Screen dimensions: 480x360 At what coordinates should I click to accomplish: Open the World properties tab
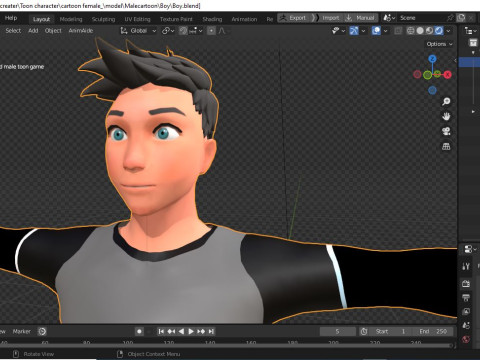(466, 339)
